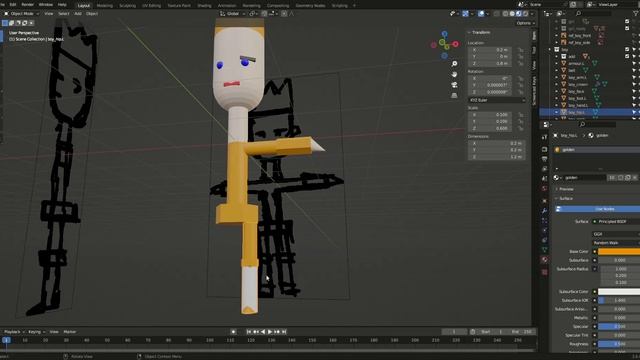Open the Scene properties tab icon
The image size is (640, 360).
click(x=544, y=178)
